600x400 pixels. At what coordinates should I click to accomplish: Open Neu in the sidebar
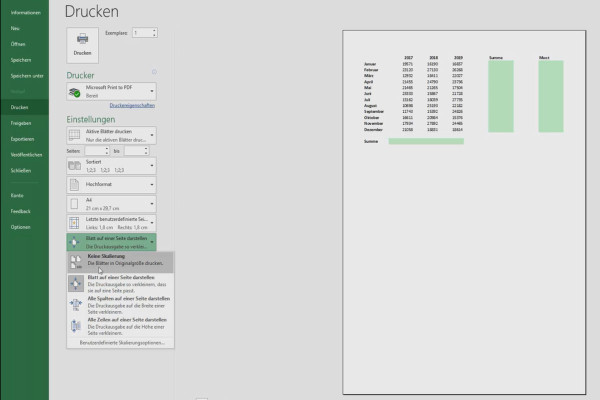15,28
